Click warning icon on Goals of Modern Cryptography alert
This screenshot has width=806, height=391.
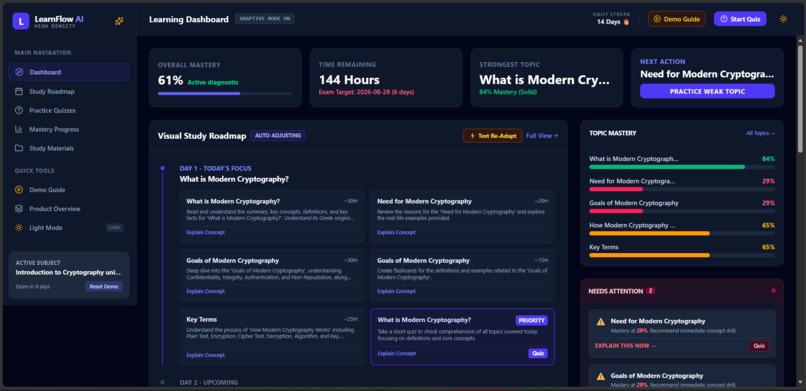click(x=600, y=376)
